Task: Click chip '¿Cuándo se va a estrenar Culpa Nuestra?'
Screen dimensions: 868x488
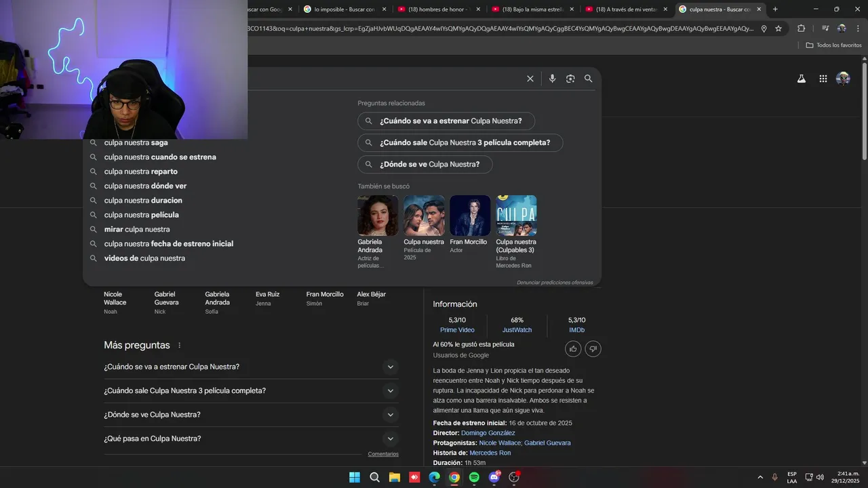Action: coord(446,121)
